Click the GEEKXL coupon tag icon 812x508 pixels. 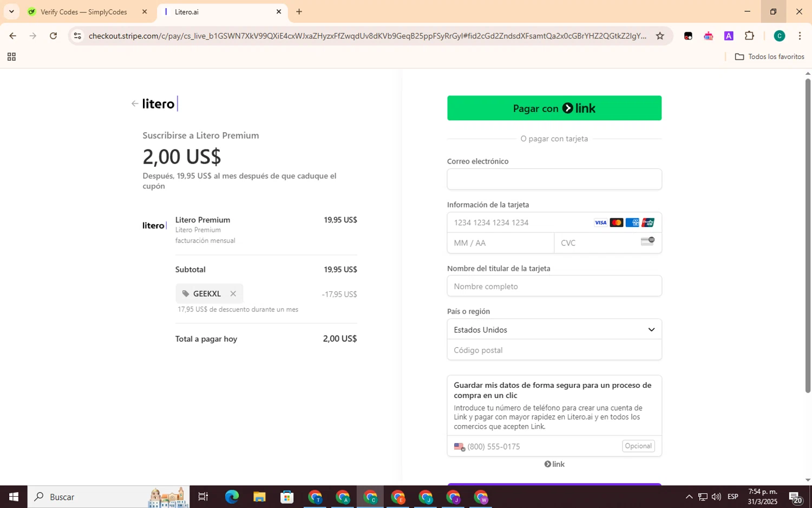186,294
